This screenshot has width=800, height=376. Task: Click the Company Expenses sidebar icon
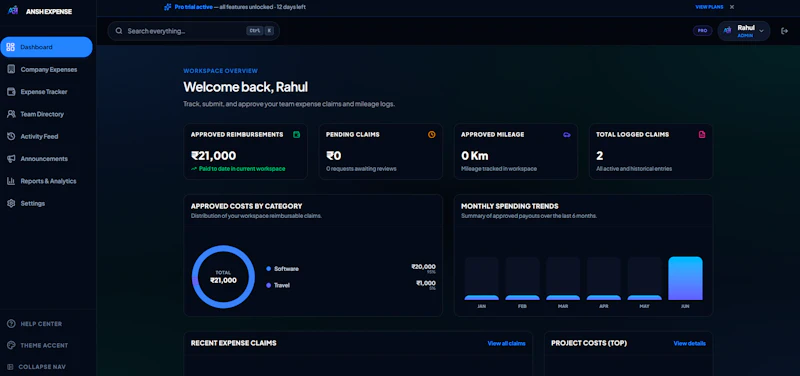pos(11,69)
